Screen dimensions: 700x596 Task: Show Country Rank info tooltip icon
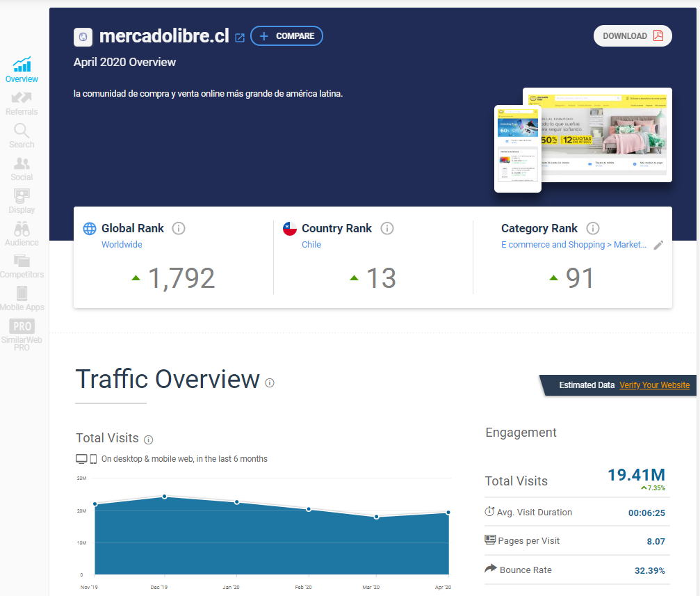click(387, 228)
